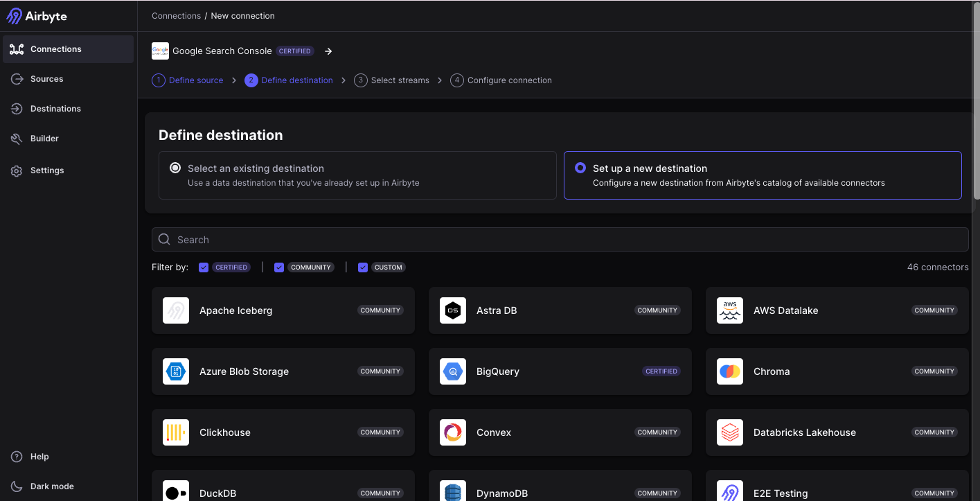Open the Settings menu item
The height and width of the screenshot is (501, 980).
click(68, 170)
